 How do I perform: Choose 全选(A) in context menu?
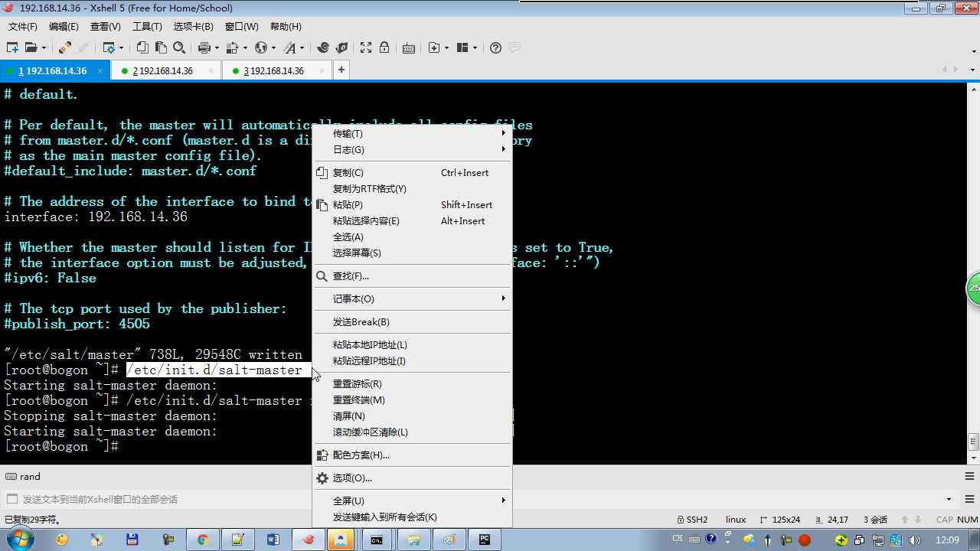412,236
